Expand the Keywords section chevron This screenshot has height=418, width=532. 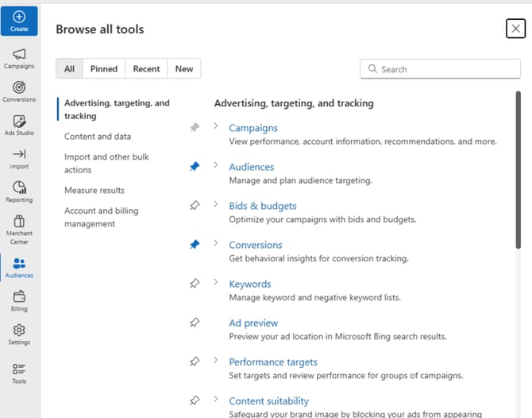(216, 283)
